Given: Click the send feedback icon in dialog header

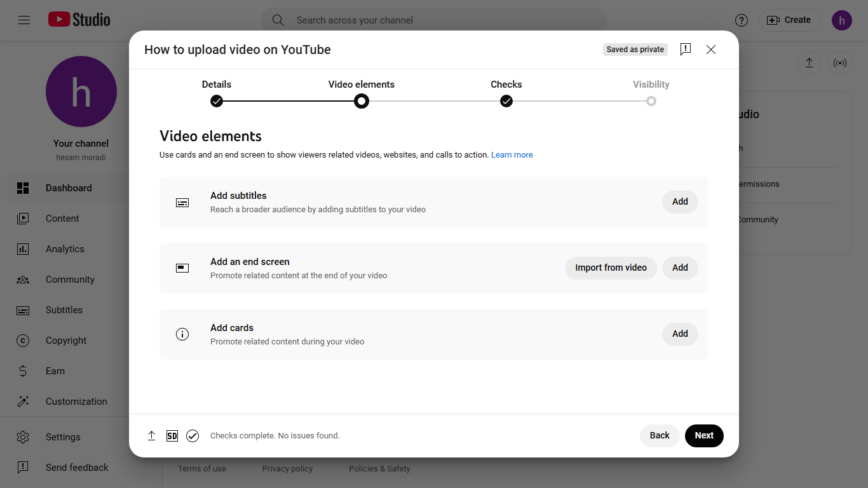Looking at the screenshot, I should [686, 50].
